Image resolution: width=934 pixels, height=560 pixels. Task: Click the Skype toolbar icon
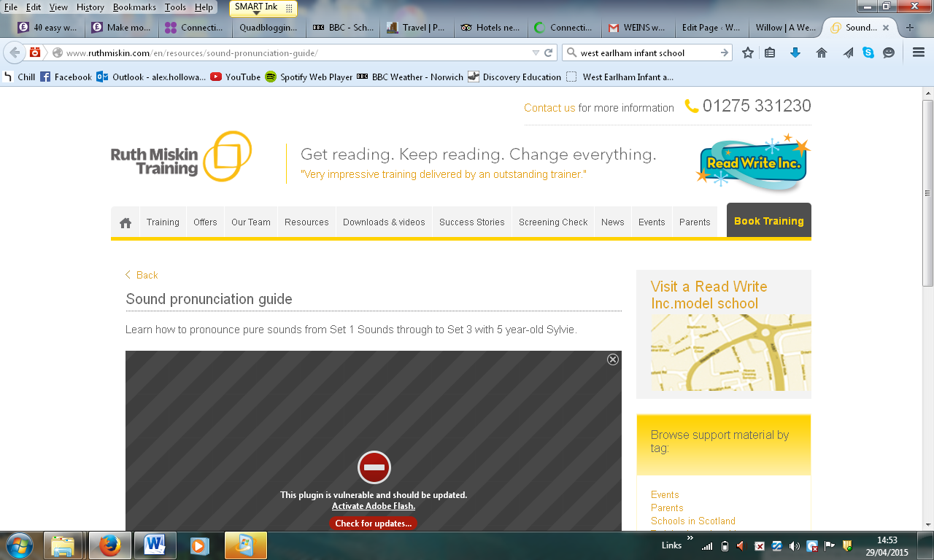tap(868, 52)
